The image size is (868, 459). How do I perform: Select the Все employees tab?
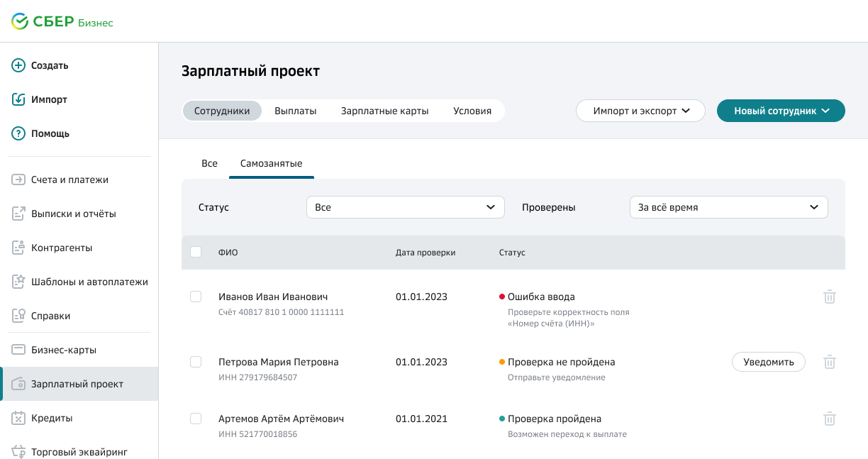click(x=209, y=163)
